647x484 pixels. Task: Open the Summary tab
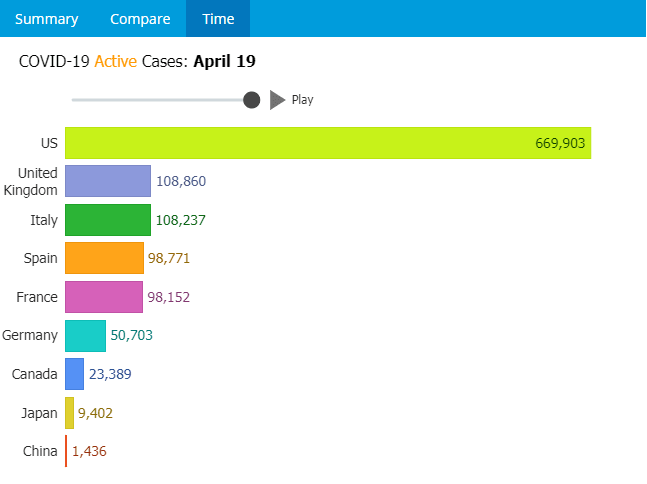tap(46, 19)
